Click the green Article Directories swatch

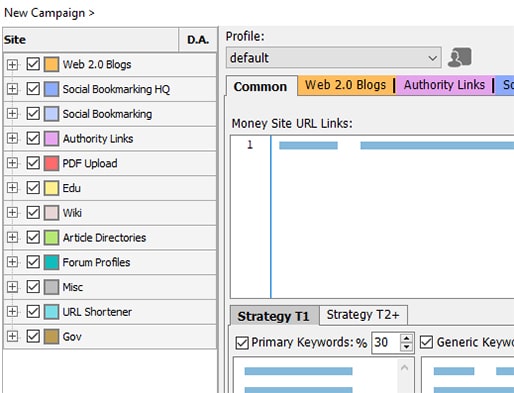(x=51, y=237)
